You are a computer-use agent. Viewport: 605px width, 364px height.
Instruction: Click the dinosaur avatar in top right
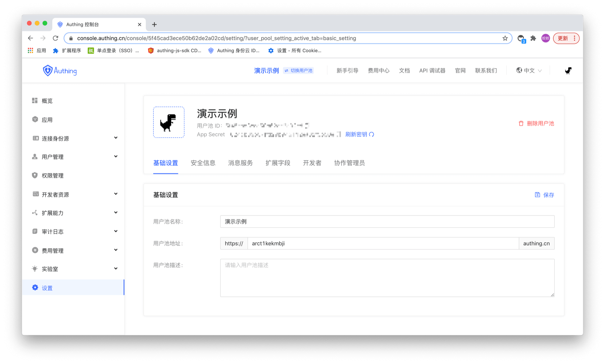pyautogui.click(x=568, y=71)
